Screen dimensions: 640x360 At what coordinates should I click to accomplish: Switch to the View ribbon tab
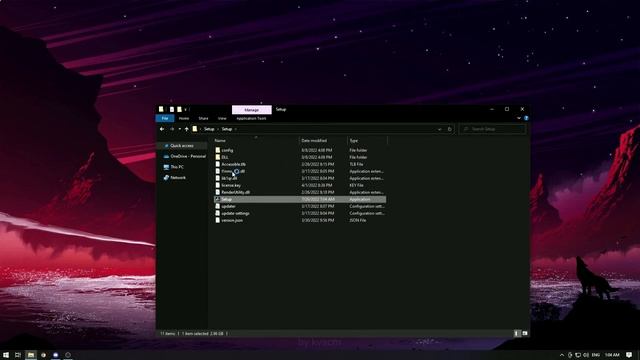point(222,118)
